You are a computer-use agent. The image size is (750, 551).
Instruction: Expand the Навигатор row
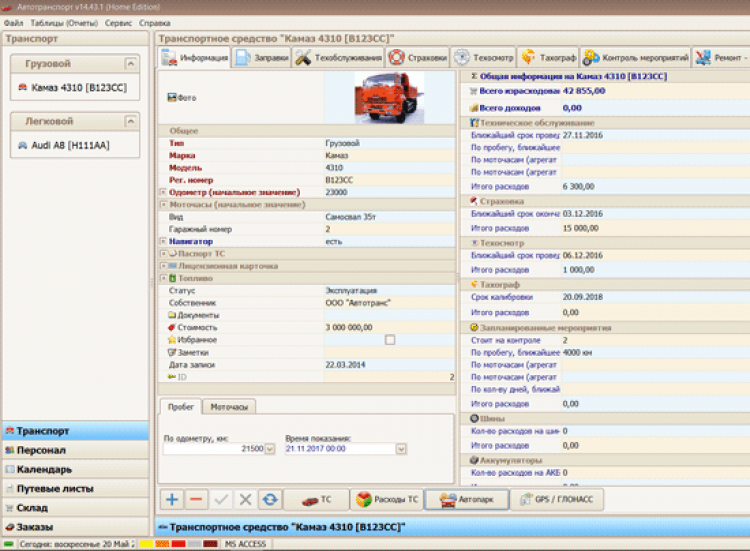[163, 242]
